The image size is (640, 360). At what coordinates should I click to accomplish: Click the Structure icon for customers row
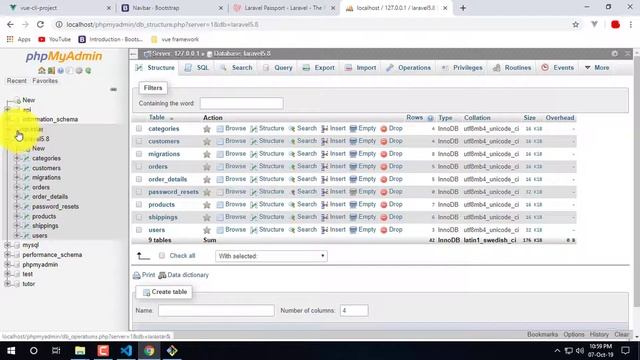click(x=253, y=141)
